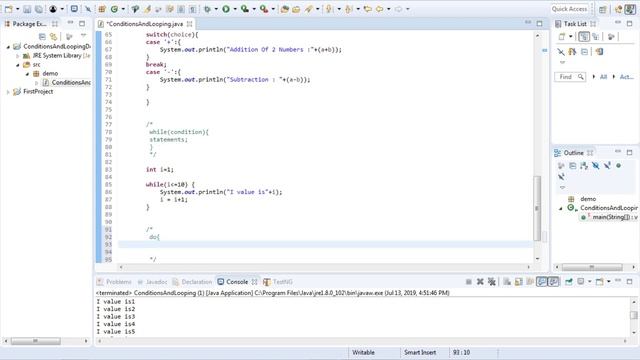
Task: Click Remove All Terminated Launches icon
Action: point(492,282)
